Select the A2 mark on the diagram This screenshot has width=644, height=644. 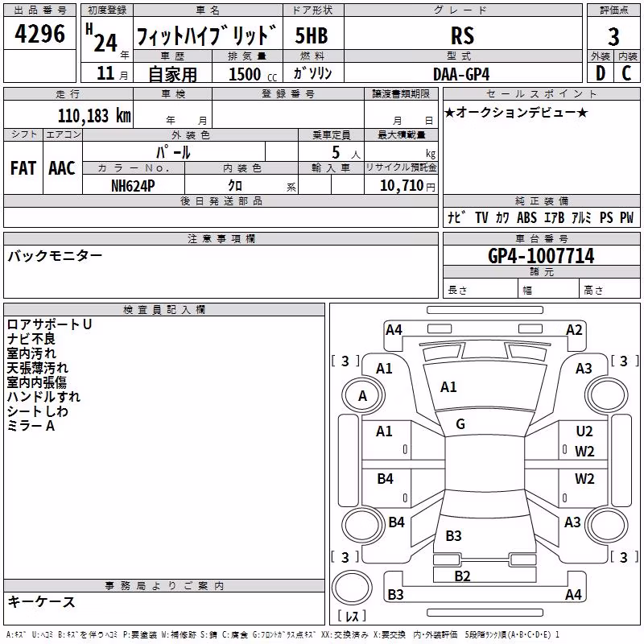click(x=574, y=330)
